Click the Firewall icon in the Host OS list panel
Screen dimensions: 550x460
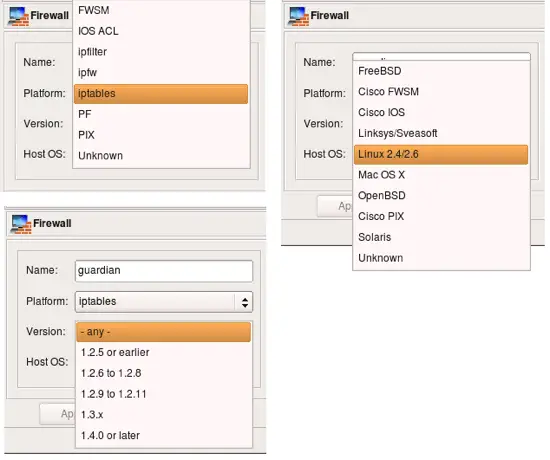tap(298, 16)
